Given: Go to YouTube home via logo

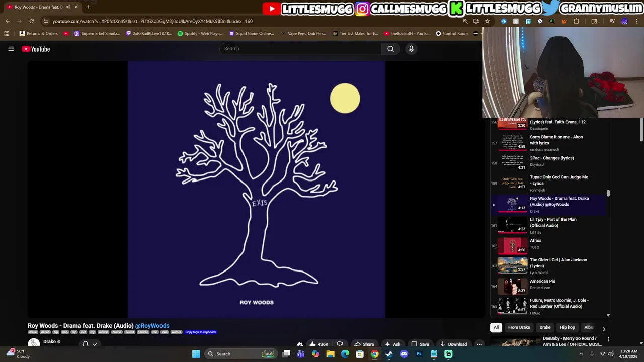Looking at the screenshot, I should [36, 49].
